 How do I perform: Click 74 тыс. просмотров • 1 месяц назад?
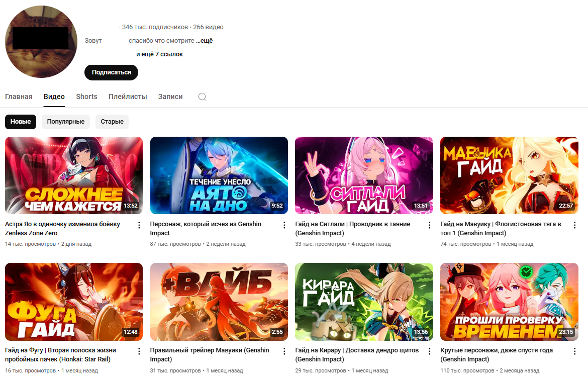(x=487, y=244)
